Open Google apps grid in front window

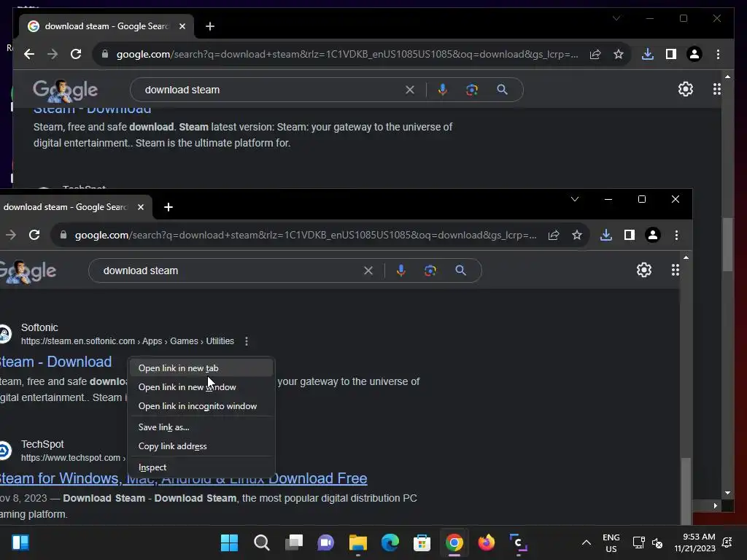click(x=675, y=270)
